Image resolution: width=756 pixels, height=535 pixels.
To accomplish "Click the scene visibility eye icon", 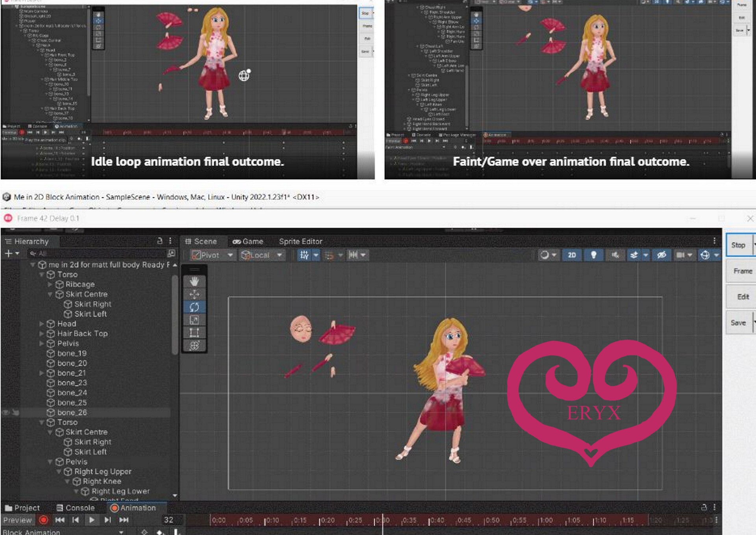I will (661, 255).
